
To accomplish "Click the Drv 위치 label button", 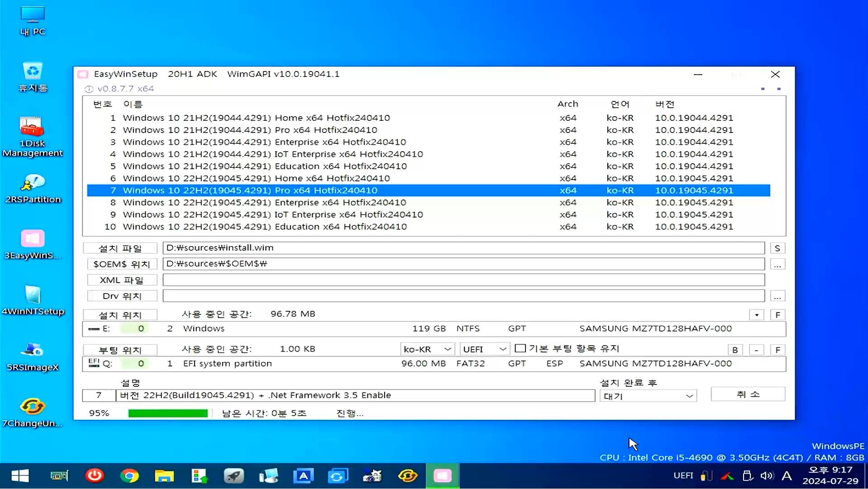I will tap(122, 296).
